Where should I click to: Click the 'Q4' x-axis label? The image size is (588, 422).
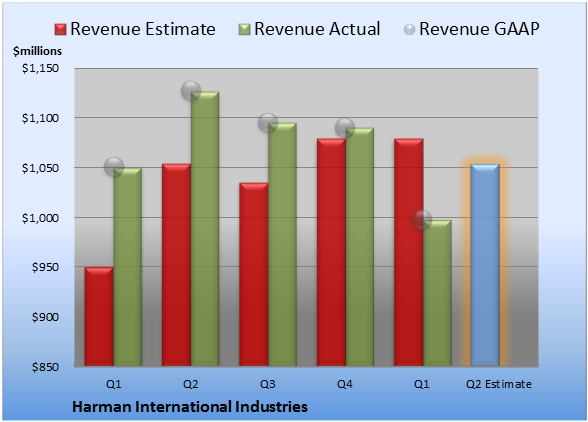pos(345,384)
